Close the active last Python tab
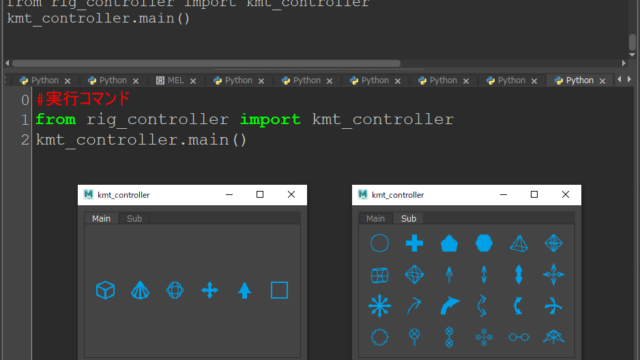 [x=602, y=81]
